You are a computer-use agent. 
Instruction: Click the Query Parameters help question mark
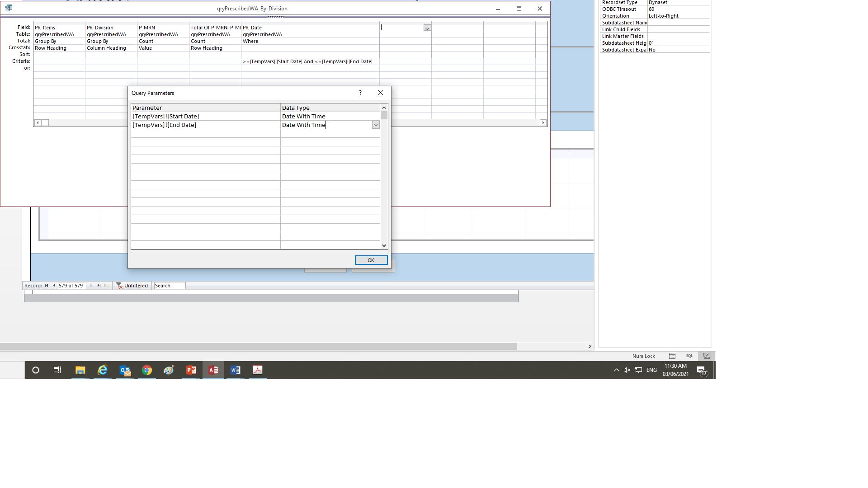point(360,93)
